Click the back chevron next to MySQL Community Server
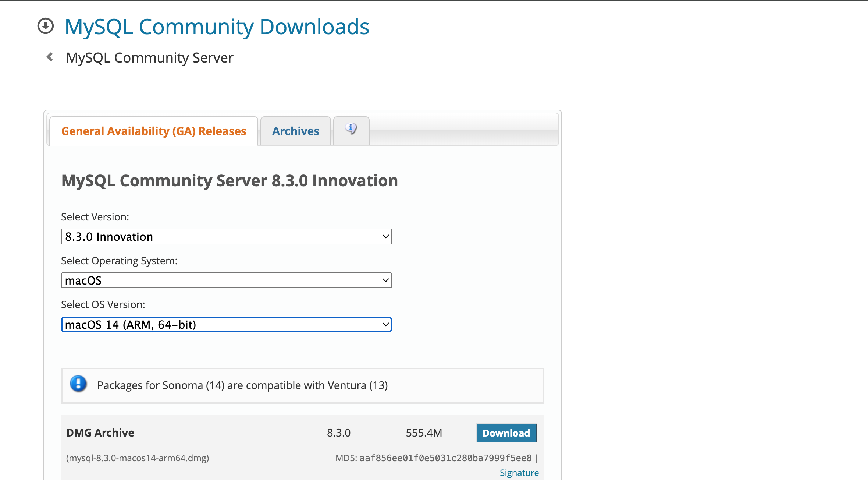Image resolution: width=868 pixels, height=480 pixels. (x=50, y=57)
